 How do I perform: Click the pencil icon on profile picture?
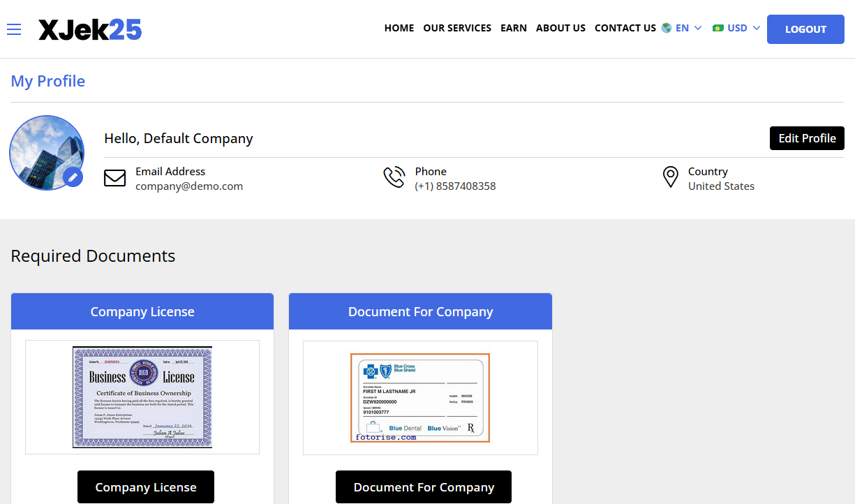click(x=73, y=178)
